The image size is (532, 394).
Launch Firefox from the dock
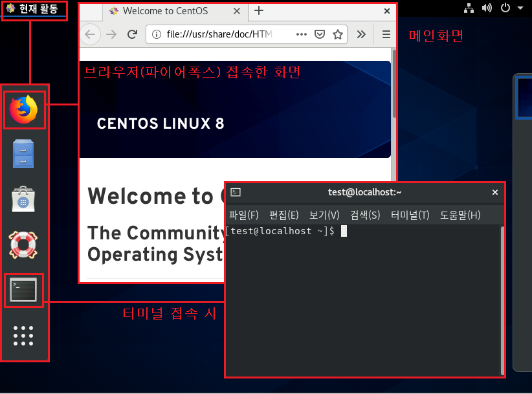23,109
